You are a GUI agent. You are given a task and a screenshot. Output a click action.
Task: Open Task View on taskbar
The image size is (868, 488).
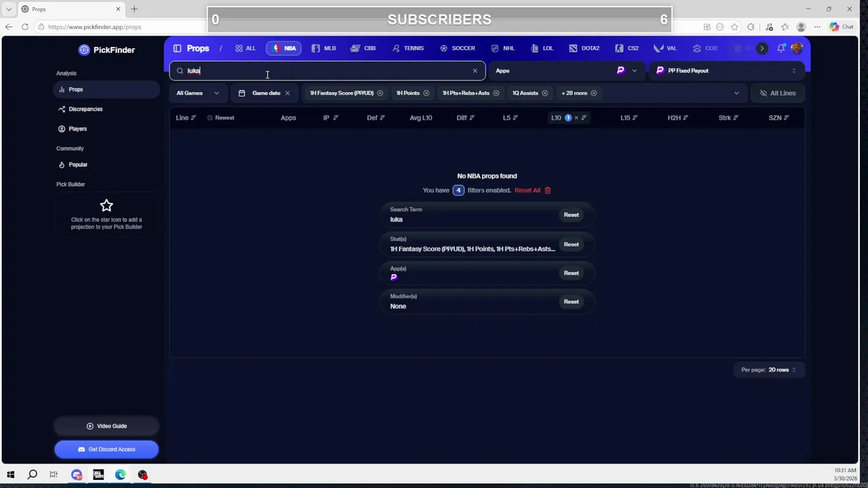pyautogui.click(x=54, y=474)
